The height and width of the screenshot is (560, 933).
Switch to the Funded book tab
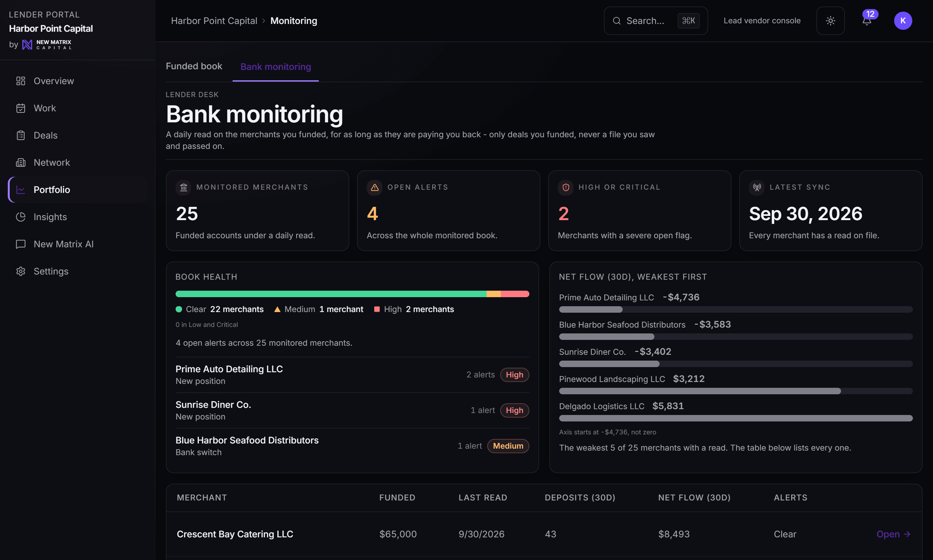coord(194,66)
